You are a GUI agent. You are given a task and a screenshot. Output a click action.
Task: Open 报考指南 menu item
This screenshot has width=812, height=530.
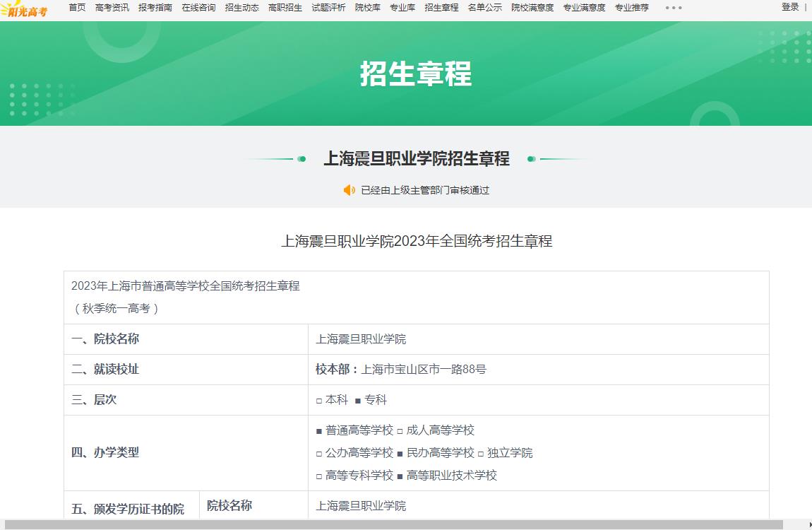pyautogui.click(x=155, y=7)
